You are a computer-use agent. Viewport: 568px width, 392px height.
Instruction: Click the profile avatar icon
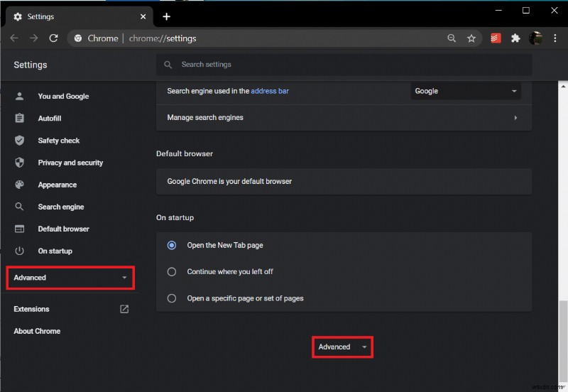(x=535, y=38)
